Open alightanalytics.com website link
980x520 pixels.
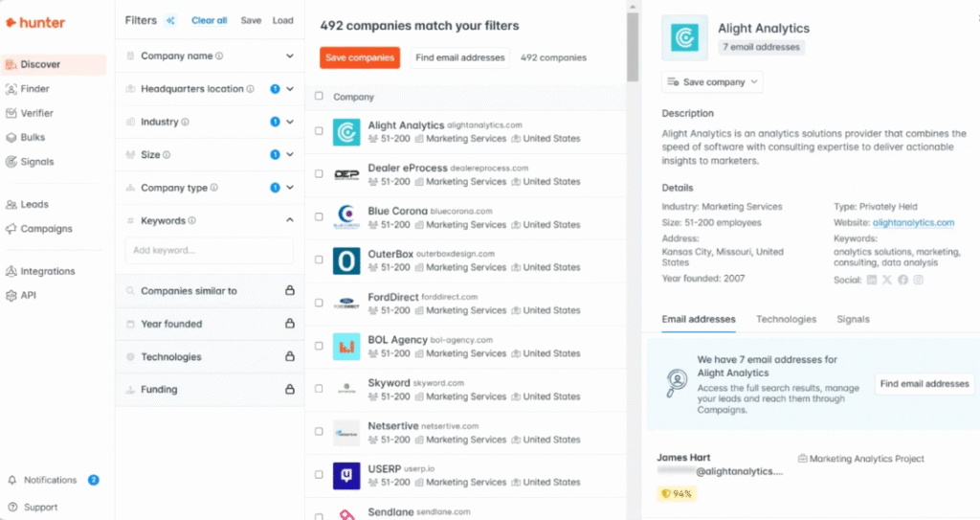913,223
